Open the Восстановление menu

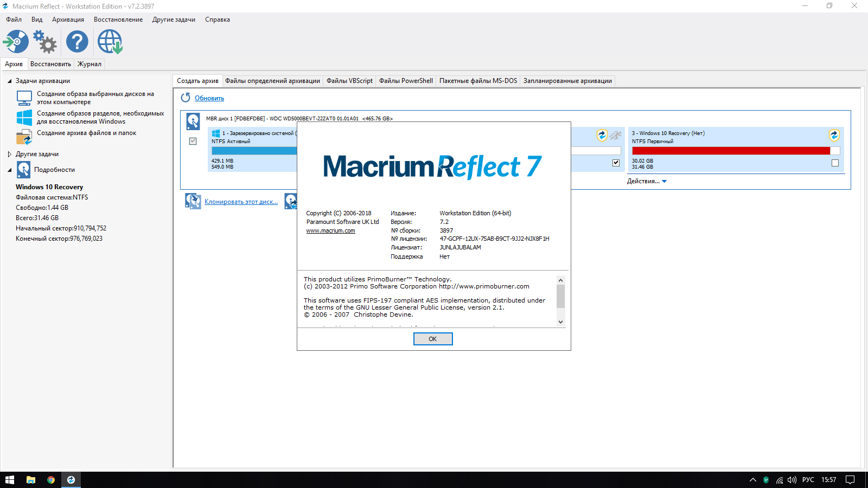coord(118,20)
